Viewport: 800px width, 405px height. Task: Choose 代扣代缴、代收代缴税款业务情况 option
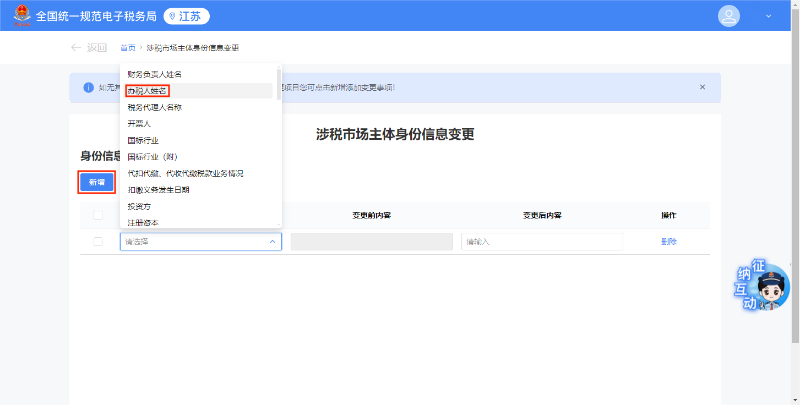tap(200, 173)
